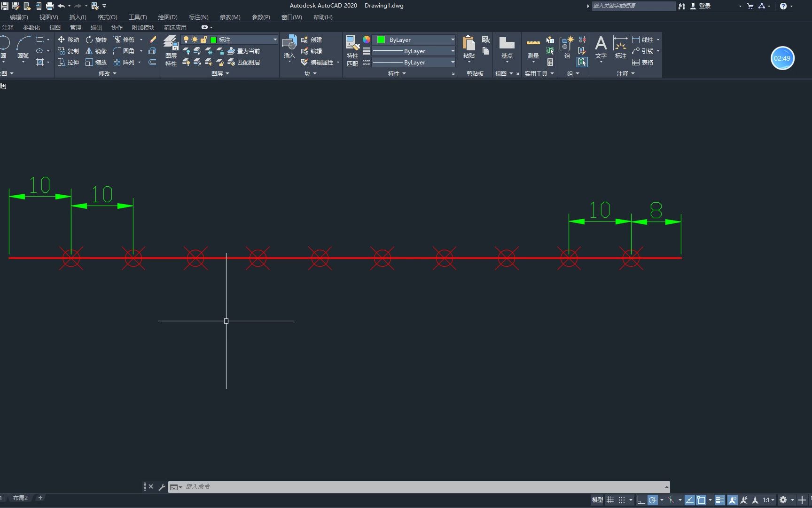The height and width of the screenshot is (508, 812).
Task: Toggle group selection mode button
Action: point(582,62)
